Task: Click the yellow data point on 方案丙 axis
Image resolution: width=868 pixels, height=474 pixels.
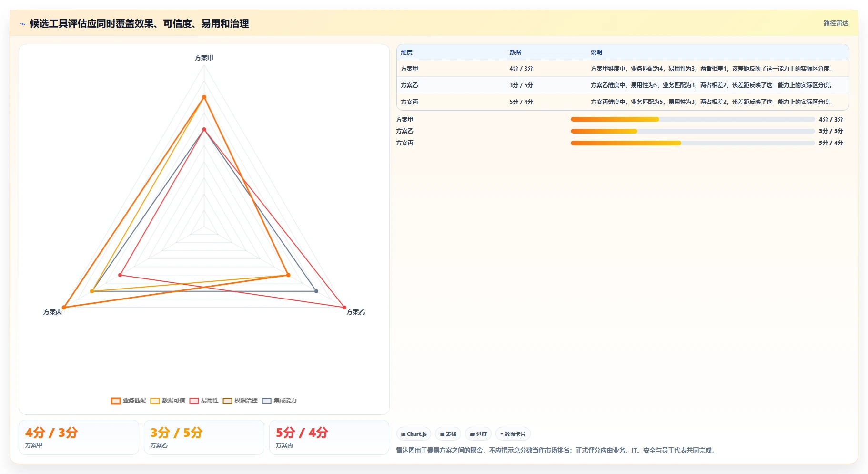Action: tap(92, 291)
